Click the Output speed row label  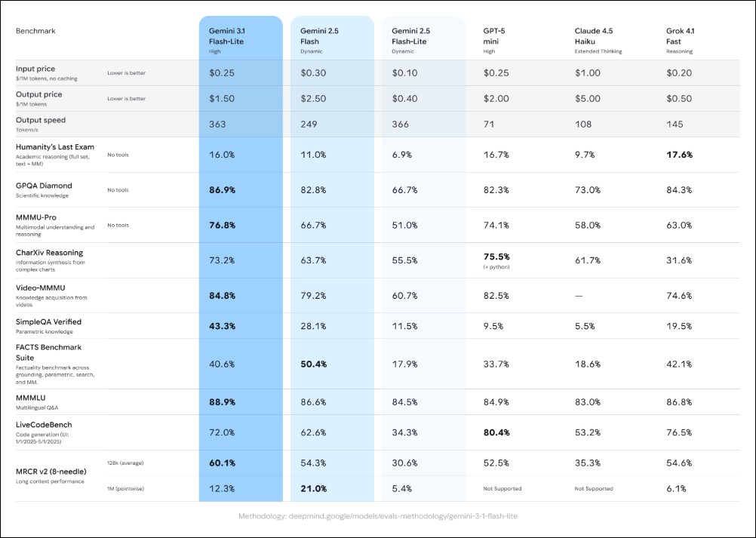pyautogui.click(x=39, y=119)
